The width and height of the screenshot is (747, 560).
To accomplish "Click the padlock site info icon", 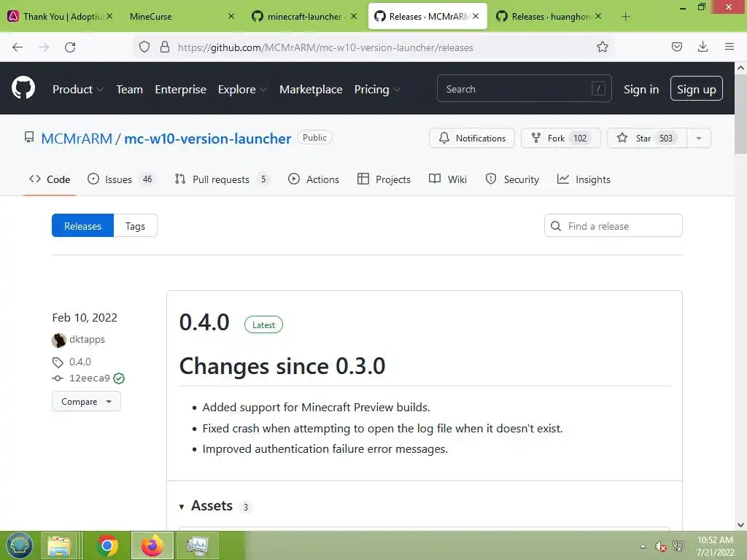I will pos(165,47).
